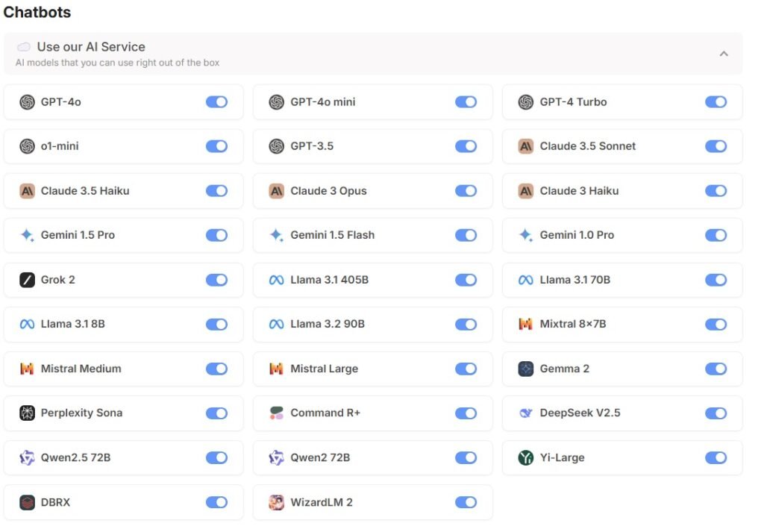
Task: Toggle Gemini 1.0 Pro switch
Action: coord(716,235)
